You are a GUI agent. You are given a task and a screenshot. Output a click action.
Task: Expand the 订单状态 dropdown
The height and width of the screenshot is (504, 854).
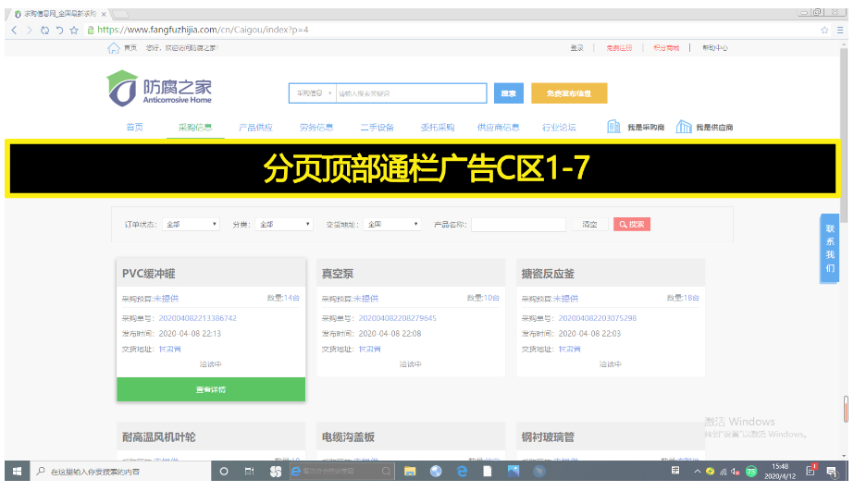(191, 224)
